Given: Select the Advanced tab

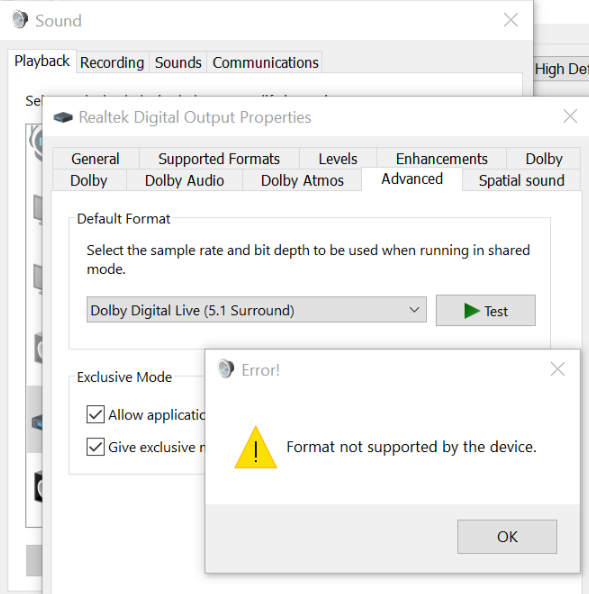Looking at the screenshot, I should 412,179.
